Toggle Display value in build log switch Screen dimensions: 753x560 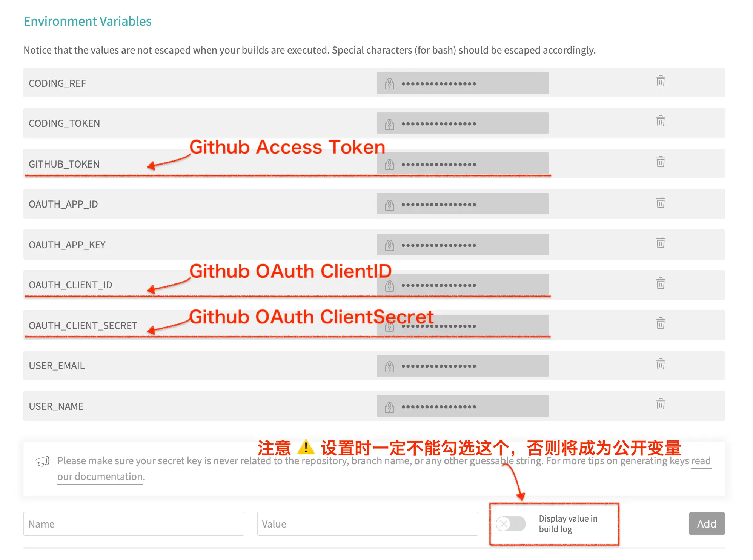click(510, 524)
